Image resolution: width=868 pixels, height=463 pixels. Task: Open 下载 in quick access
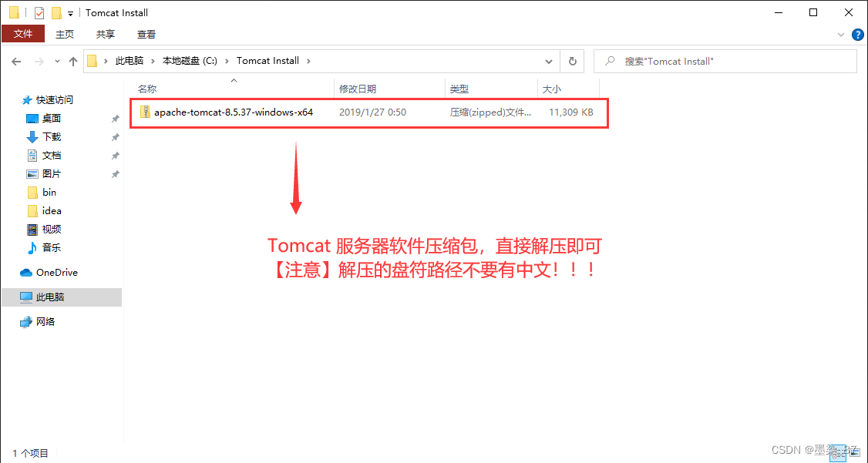tap(52, 137)
